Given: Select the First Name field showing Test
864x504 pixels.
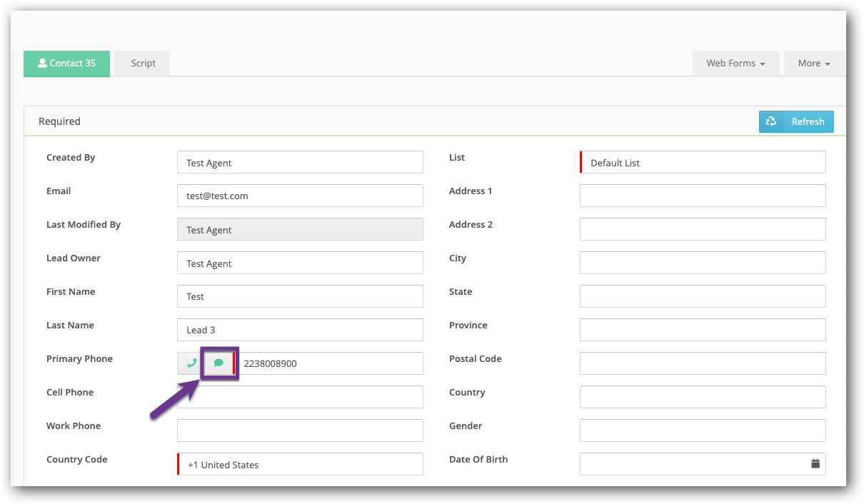Looking at the screenshot, I should coord(300,296).
